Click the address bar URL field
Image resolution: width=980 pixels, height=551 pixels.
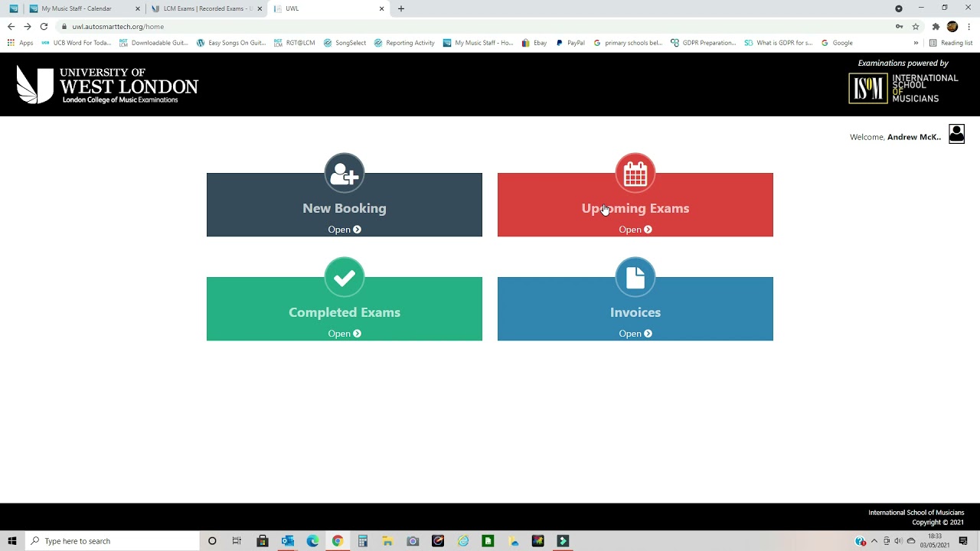(475, 26)
